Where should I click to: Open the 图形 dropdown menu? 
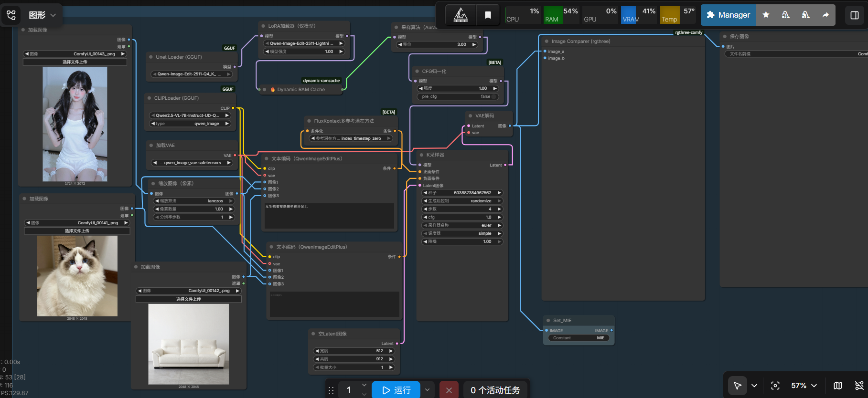[42, 15]
